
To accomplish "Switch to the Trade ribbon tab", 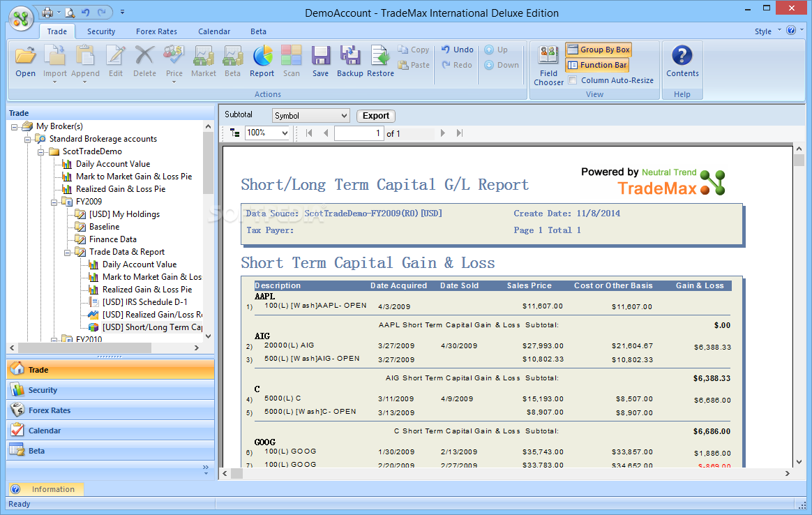I will click(x=57, y=31).
